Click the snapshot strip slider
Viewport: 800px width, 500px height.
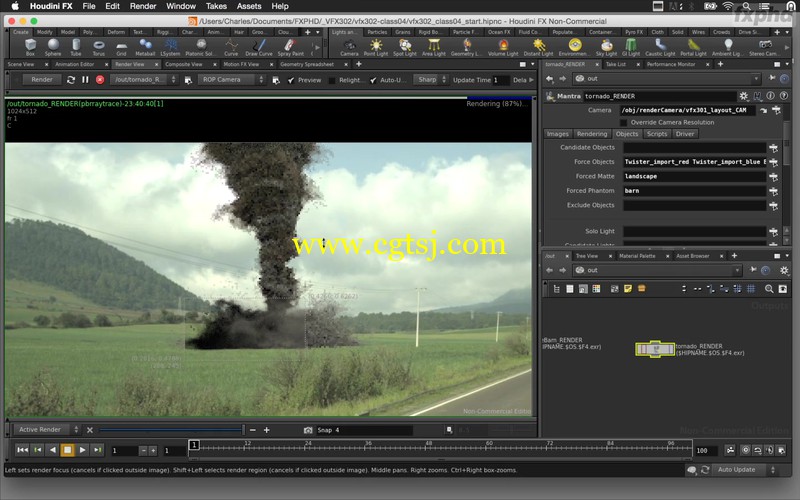171,430
